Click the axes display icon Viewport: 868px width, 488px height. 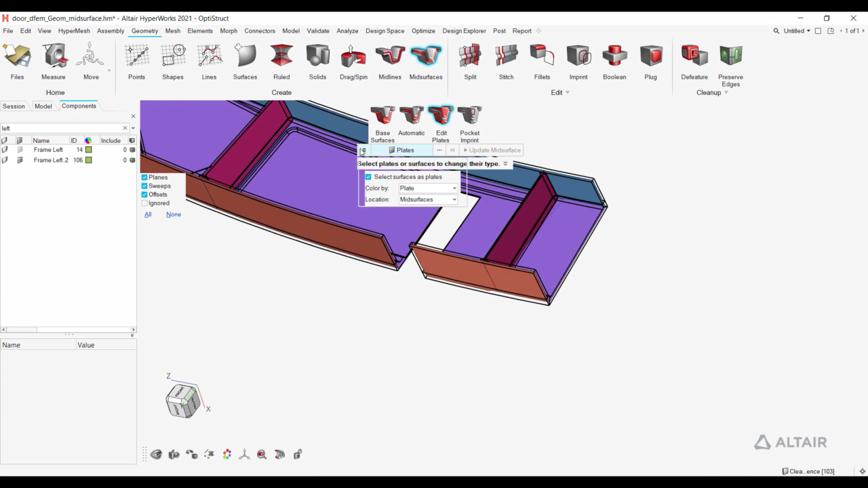245,454
